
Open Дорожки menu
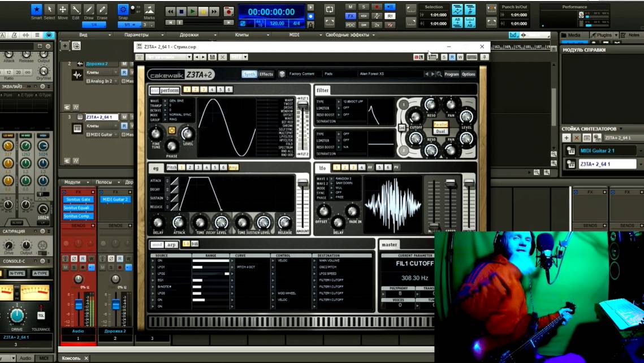pos(189,35)
